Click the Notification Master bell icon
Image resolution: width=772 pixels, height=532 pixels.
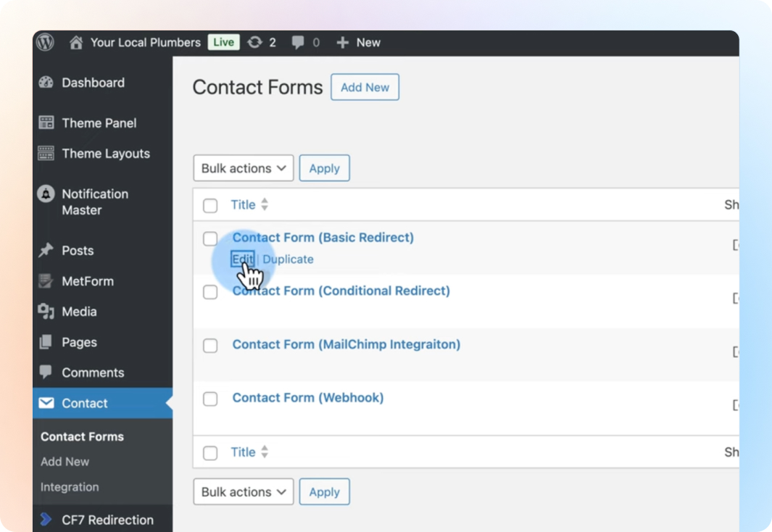pyautogui.click(x=46, y=194)
